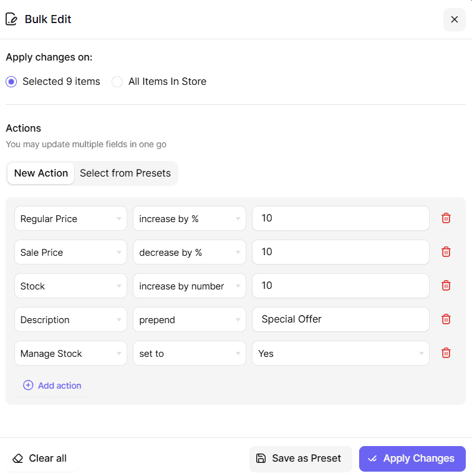Open the set to operation dropdown
Viewport: 472px width, 476px height.
click(190, 353)
